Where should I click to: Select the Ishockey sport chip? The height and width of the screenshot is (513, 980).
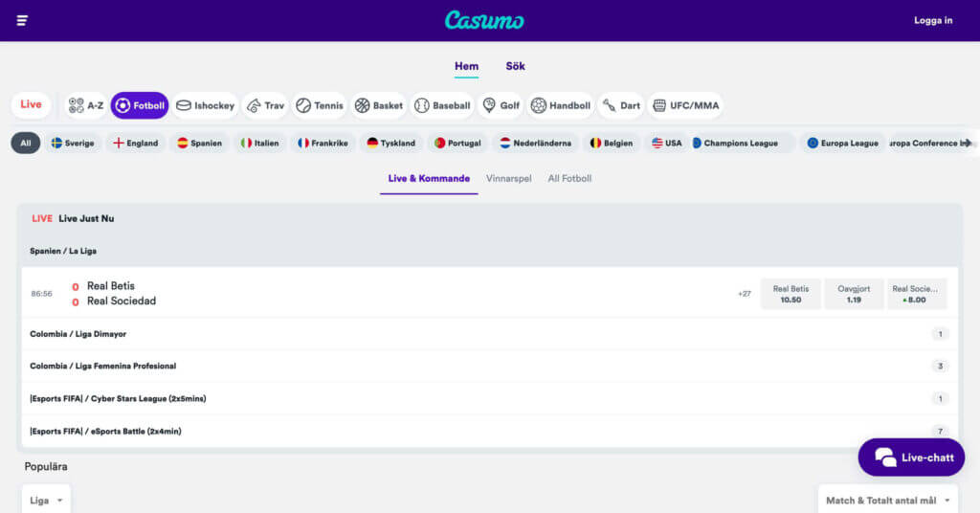coord(206,105)
